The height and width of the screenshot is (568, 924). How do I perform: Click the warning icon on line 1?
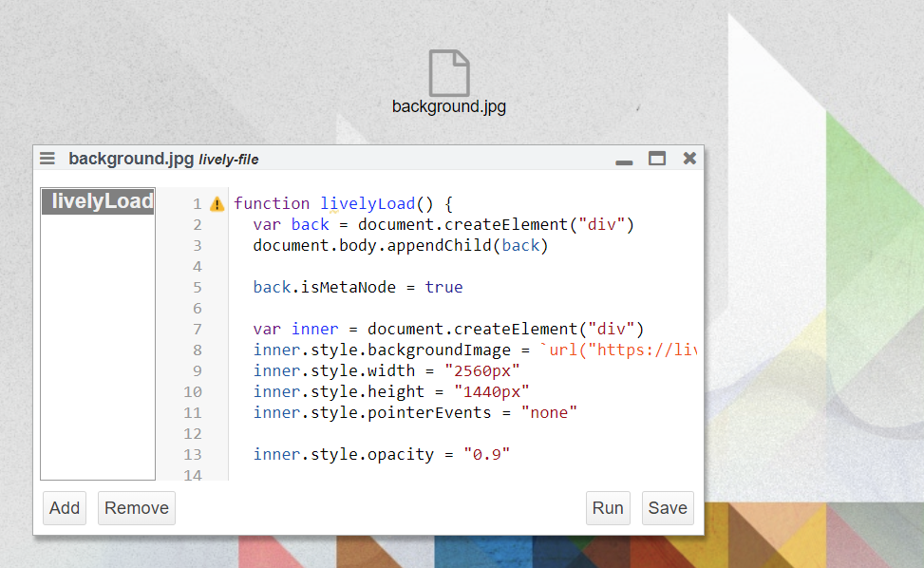pyautogui.click(x=217, y=203)
